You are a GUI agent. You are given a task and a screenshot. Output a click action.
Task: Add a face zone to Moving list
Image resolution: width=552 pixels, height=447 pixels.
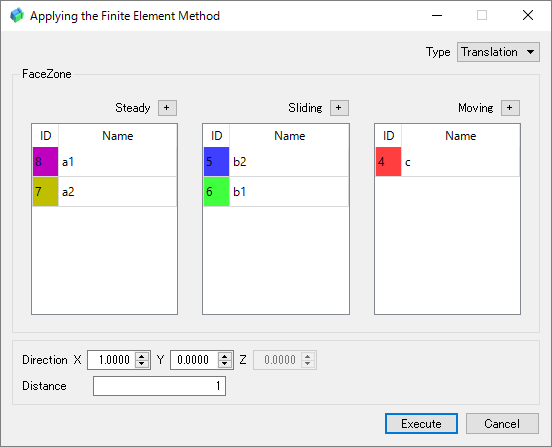[510, 108]
